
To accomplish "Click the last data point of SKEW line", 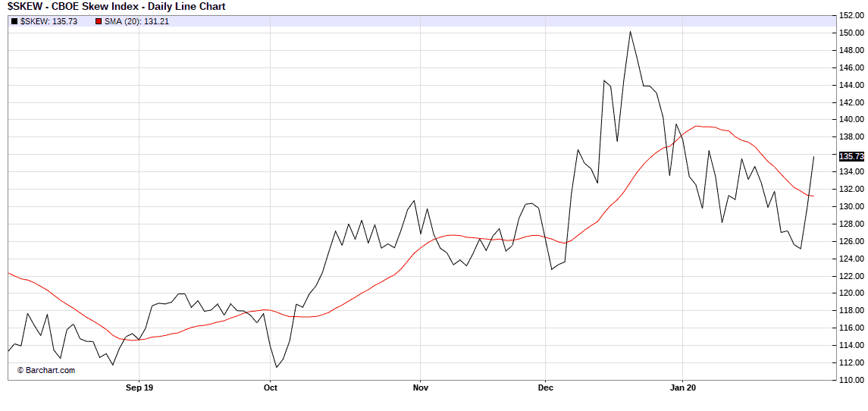I will 814,157.
